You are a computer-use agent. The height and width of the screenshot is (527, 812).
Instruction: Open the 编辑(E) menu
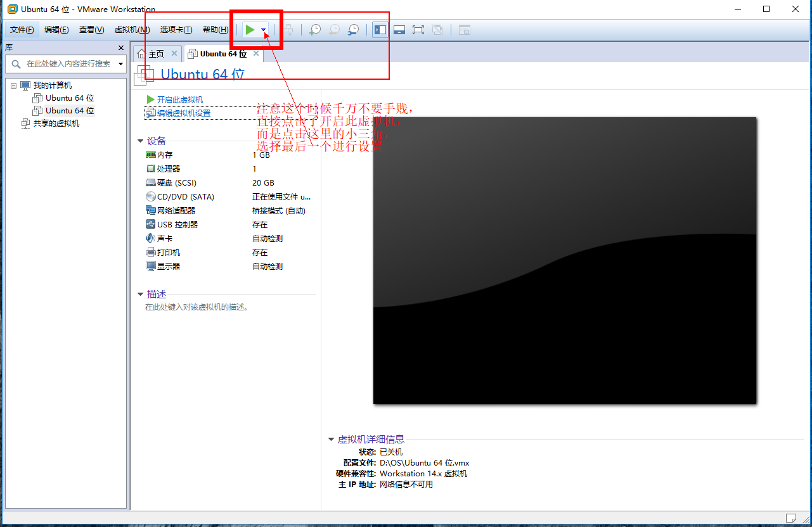(x=56, y=30)
